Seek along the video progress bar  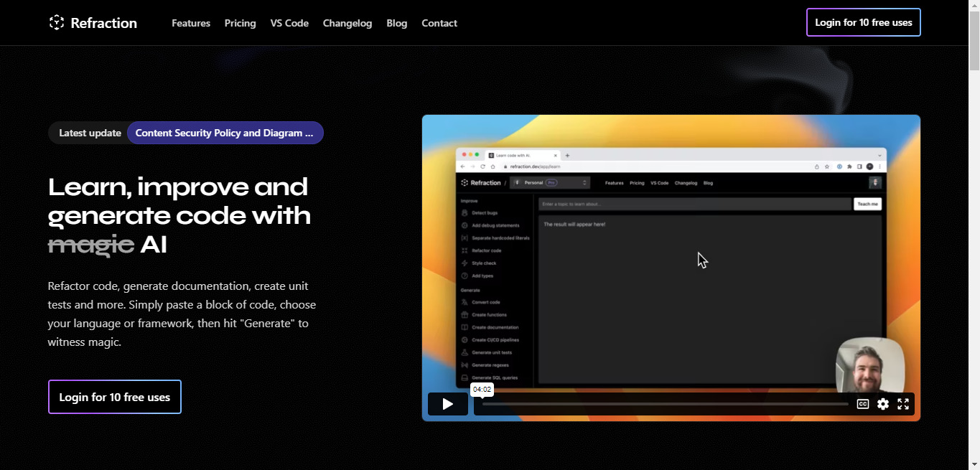pos(665,404)
